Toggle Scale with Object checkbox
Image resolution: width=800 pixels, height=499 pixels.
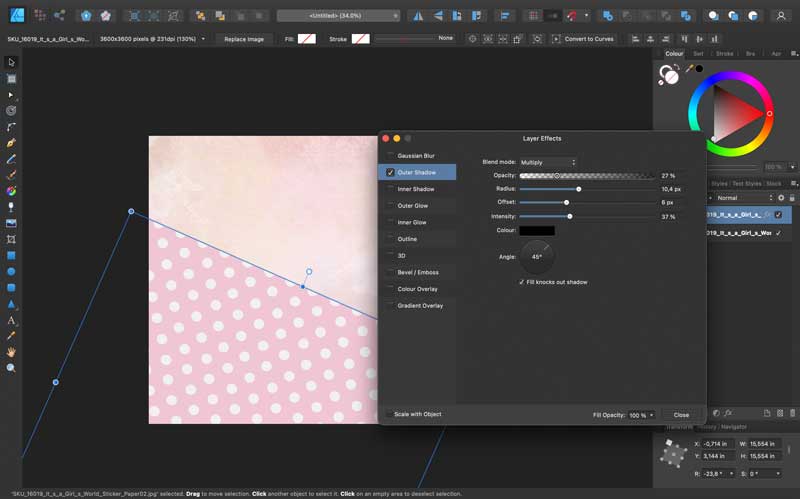pyautogui.click(x=389, y=414)
